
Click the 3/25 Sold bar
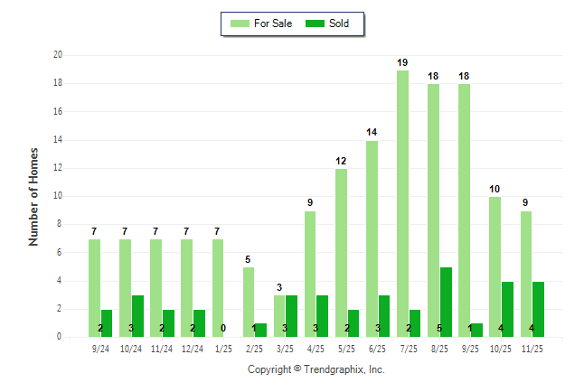point(291,316)
